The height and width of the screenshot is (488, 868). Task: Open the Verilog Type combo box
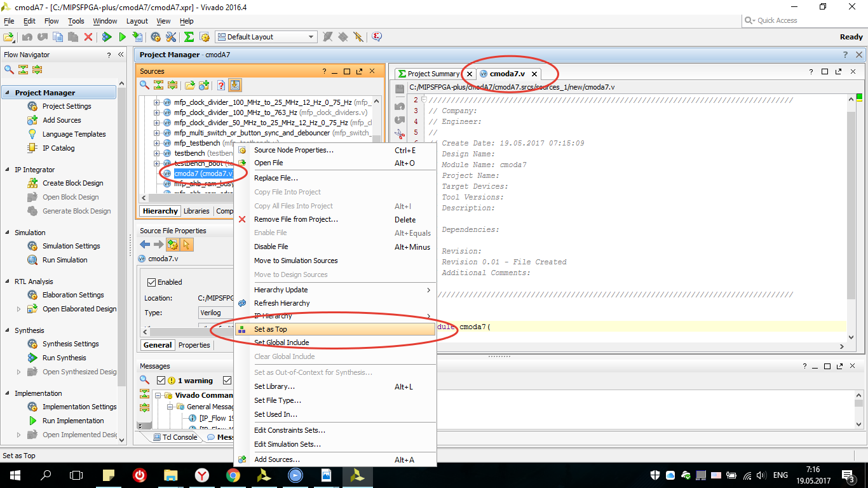pos(216,313)
